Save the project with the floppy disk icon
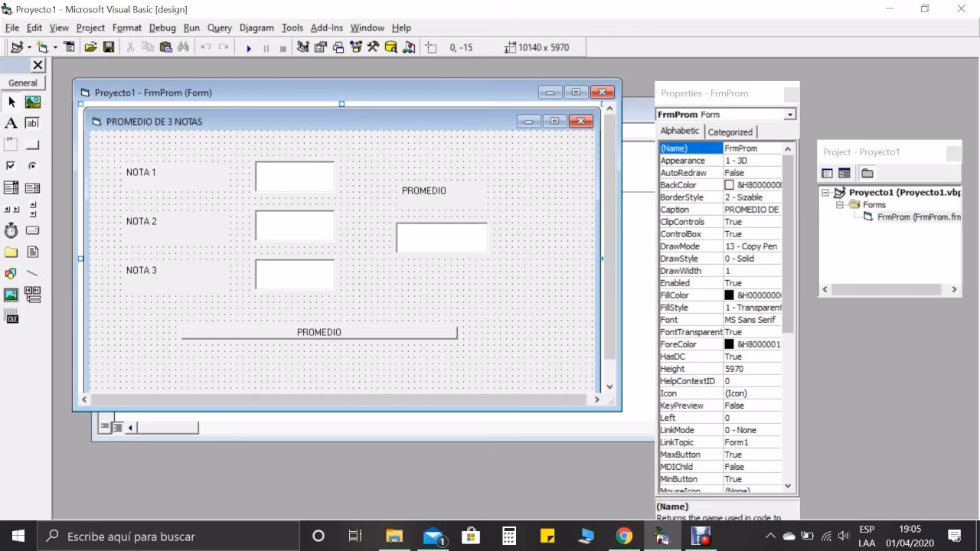 pos(109,47)
